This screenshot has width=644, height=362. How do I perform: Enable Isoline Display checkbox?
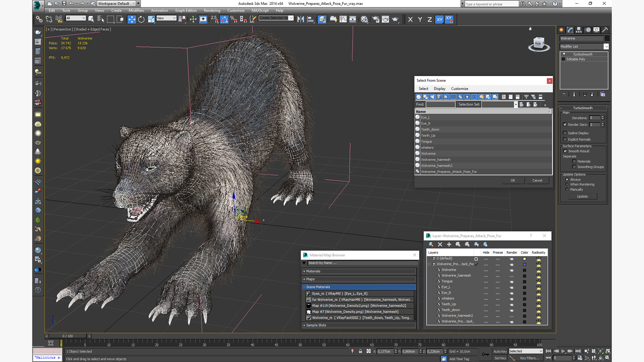[x=565, y=133]
